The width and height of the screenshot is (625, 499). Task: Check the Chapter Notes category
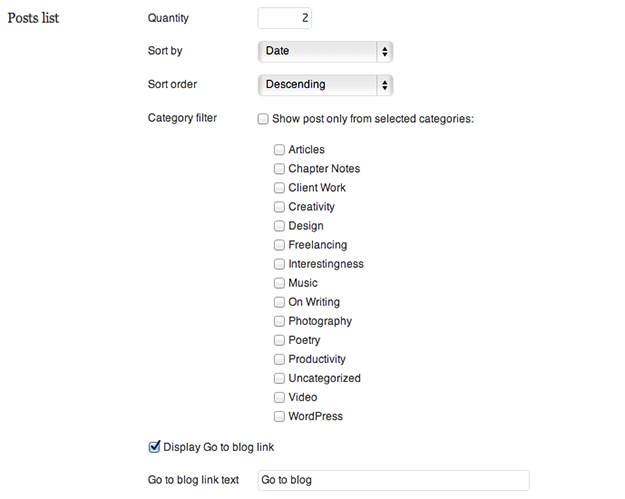(280, 169)
